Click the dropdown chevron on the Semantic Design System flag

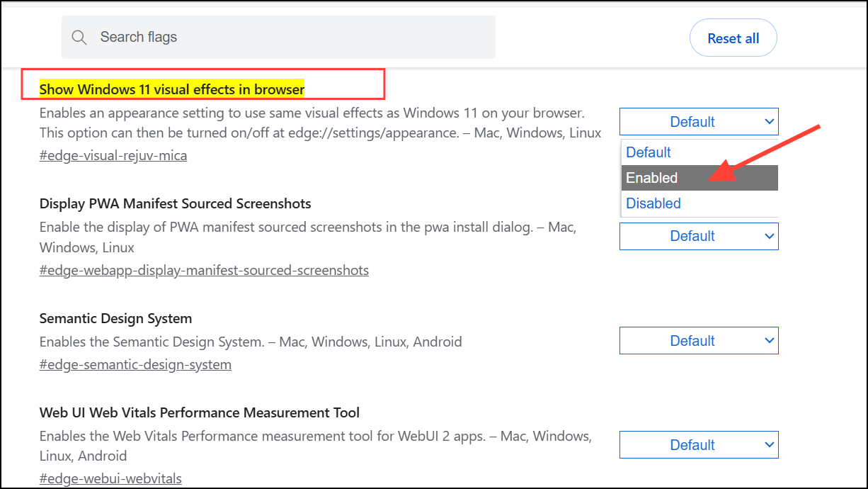(x=768, y=340)
